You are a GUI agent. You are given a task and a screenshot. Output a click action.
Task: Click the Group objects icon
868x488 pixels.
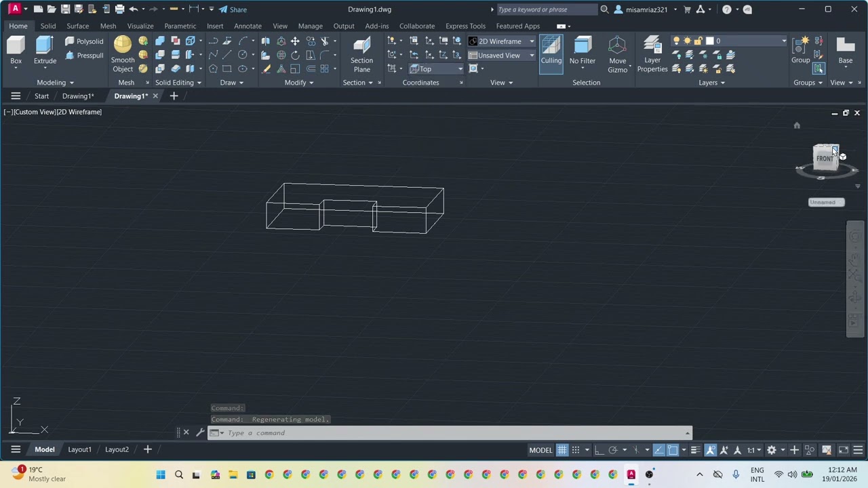[x=800, y=49]
